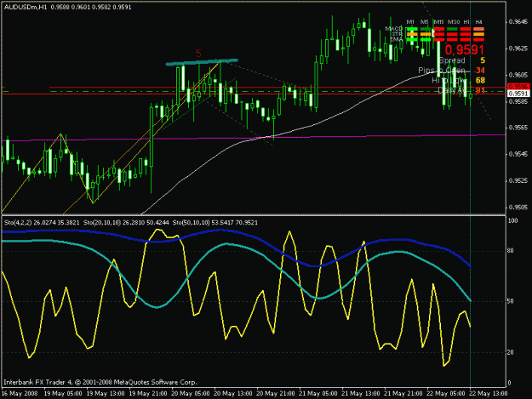Viewport: 532px width, 399px height.
Task: Click the red 0.9596 price tag on axis
Action: tap(518, 87)
